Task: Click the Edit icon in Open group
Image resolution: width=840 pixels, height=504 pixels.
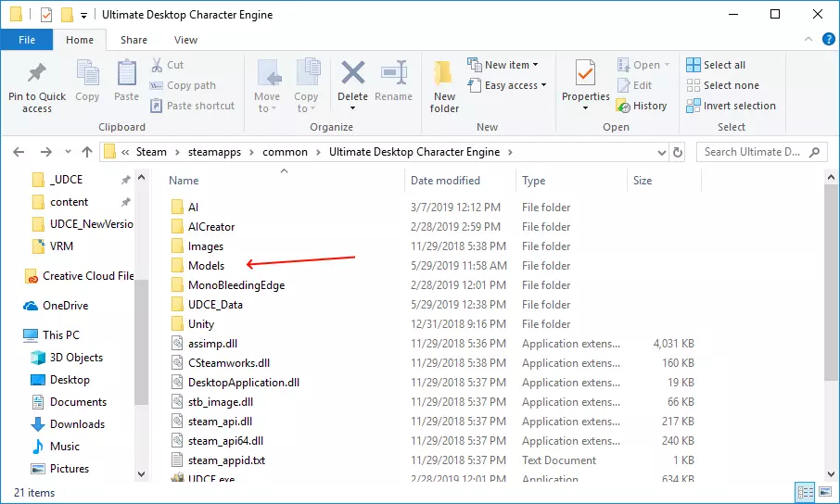Action: [x=623, y=85]
